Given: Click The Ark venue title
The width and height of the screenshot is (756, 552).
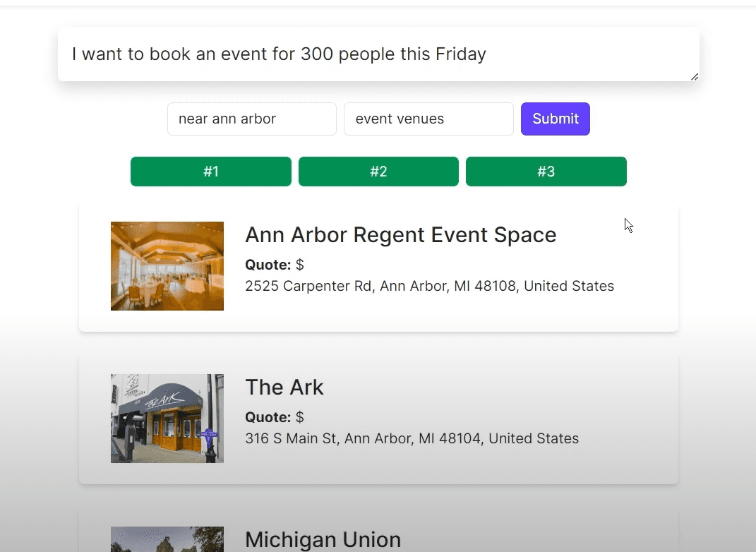Looking at the screenshot, I should [284, 388].
